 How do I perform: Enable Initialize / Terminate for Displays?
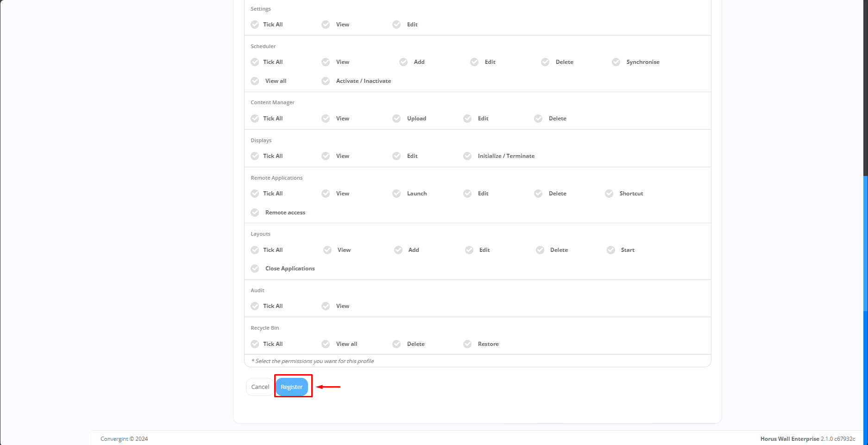coord(467,156)
